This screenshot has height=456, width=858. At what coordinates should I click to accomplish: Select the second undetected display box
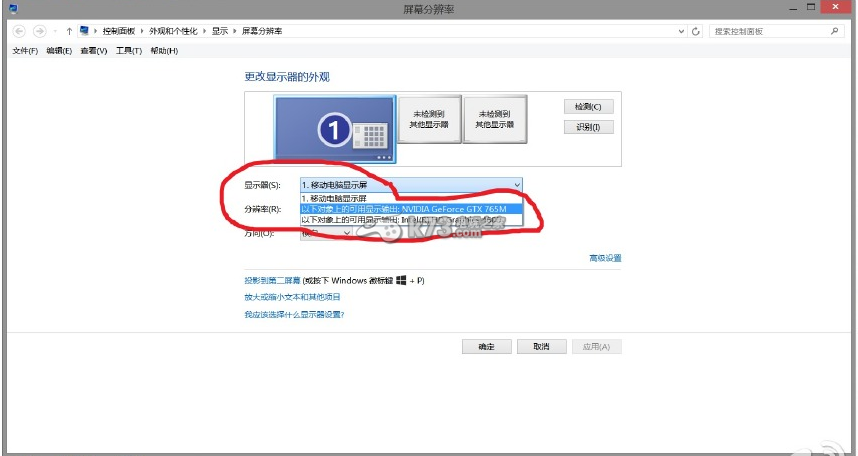coord(494,121)
